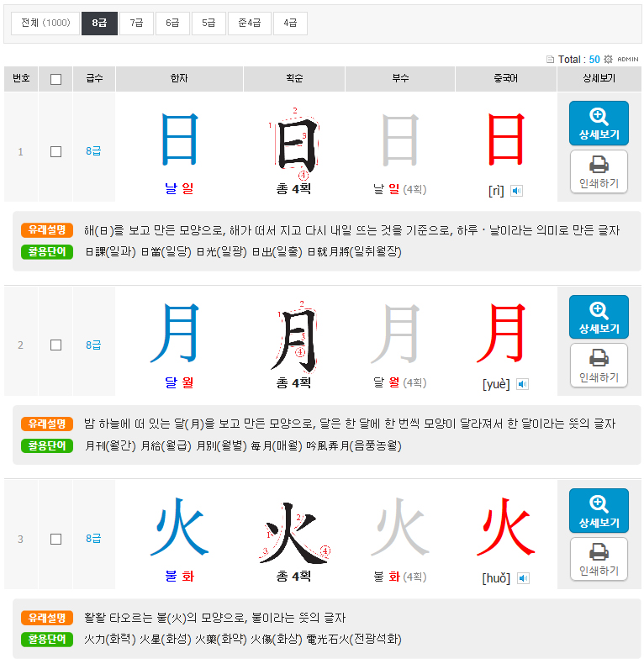This screenshot has height=669, width=644.
Task: Open detail view for 火 character
Action: pos(599,511)
